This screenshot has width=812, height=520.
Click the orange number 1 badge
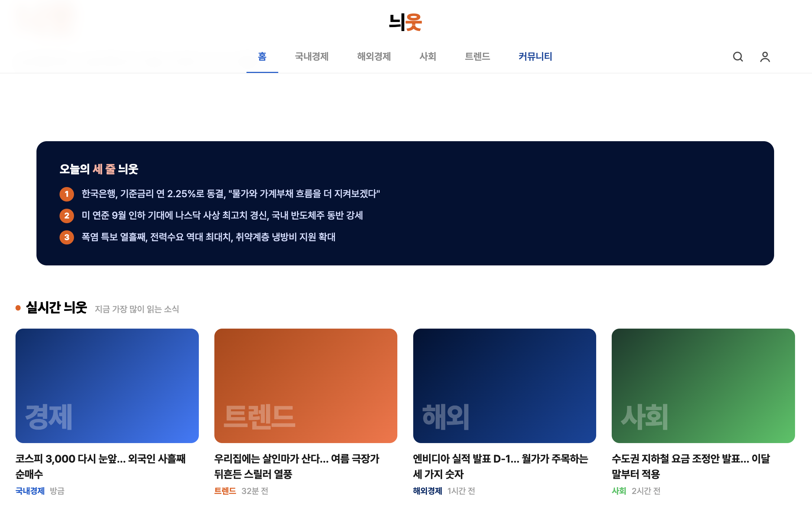[x=67, y=194]
